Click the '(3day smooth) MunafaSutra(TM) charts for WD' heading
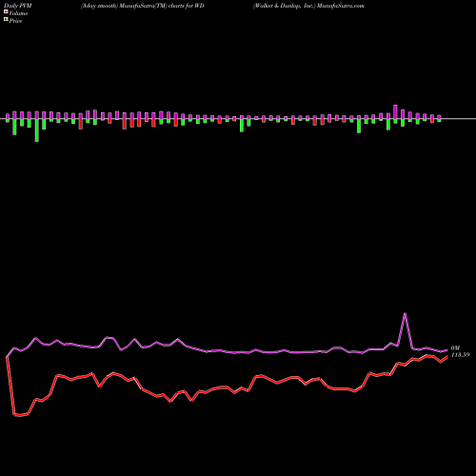Image resolution: width=476 pixels, height=476 pixels. click(x=143, y=6)
